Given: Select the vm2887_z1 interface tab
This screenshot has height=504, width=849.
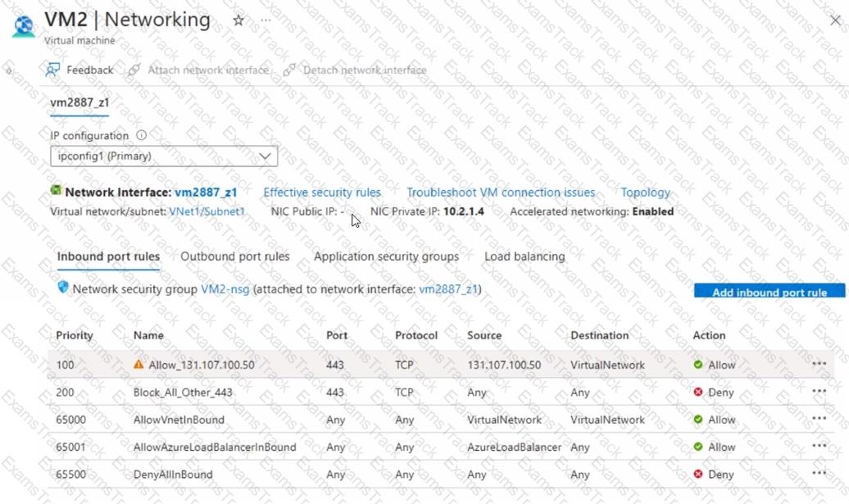Looking at the screenshot, I should click(79, 102).
